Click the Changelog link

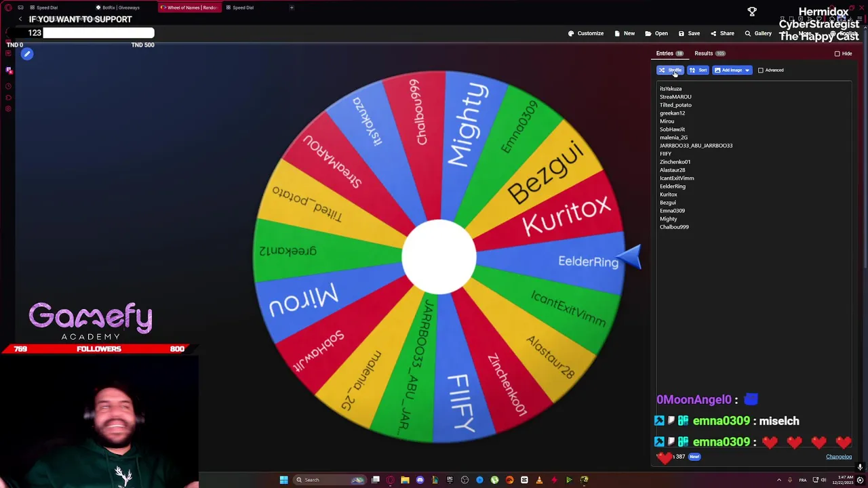[838, 457]
